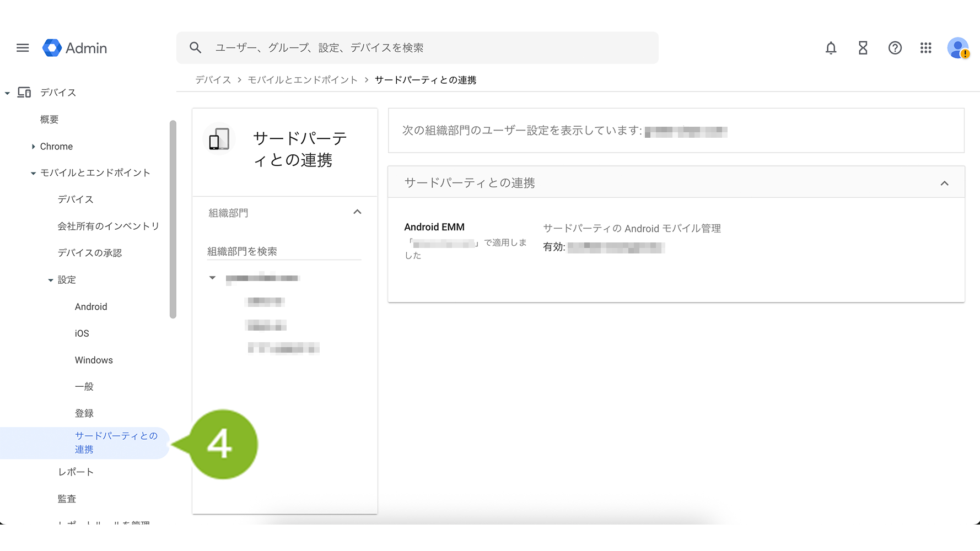Screen dimensions: 980x551
Task: Open the tasks hourglass icon
Action: point(863,48)
